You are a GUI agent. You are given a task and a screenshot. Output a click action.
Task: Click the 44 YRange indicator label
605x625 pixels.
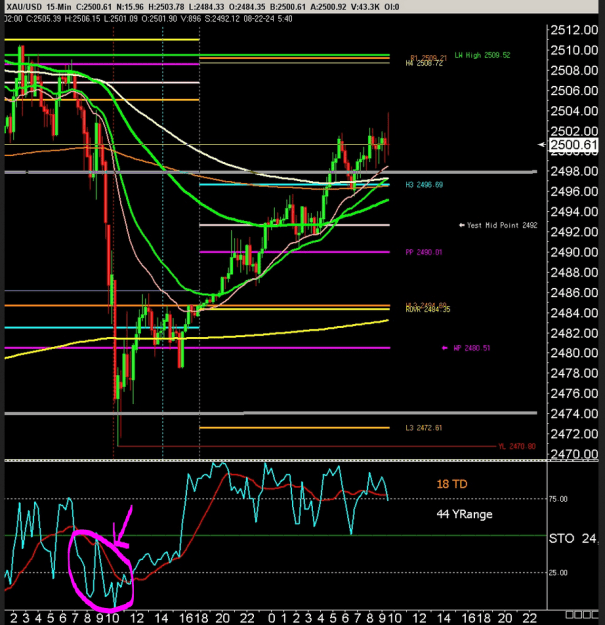(x=464, y=514)
